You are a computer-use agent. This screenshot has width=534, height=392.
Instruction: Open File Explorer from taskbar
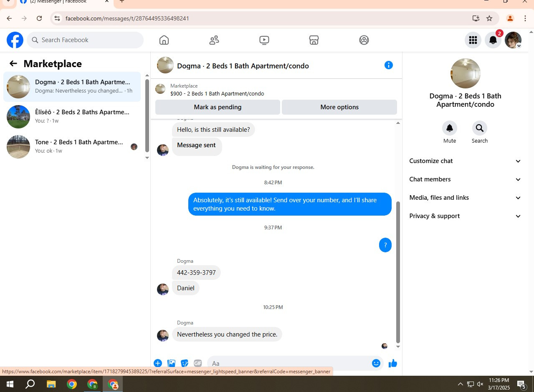(x=51, y=384)
